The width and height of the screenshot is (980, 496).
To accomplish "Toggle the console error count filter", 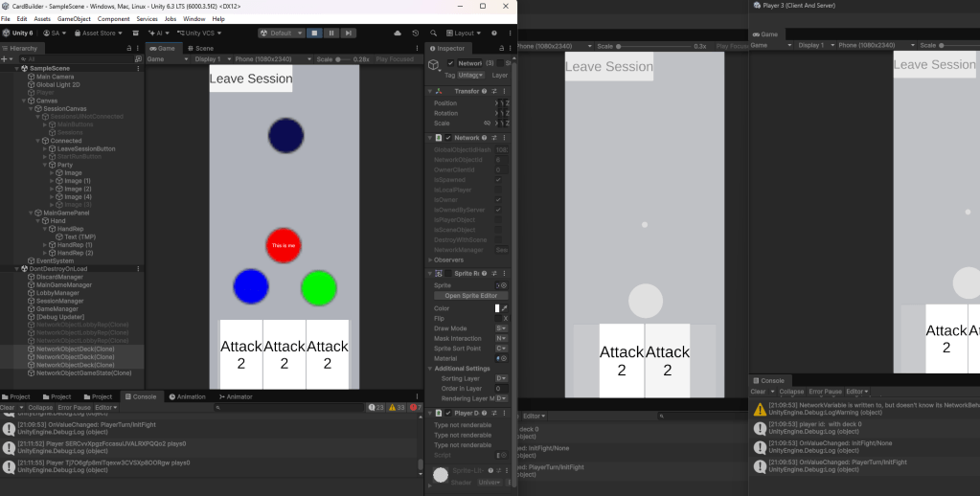I will click(416, 408).
